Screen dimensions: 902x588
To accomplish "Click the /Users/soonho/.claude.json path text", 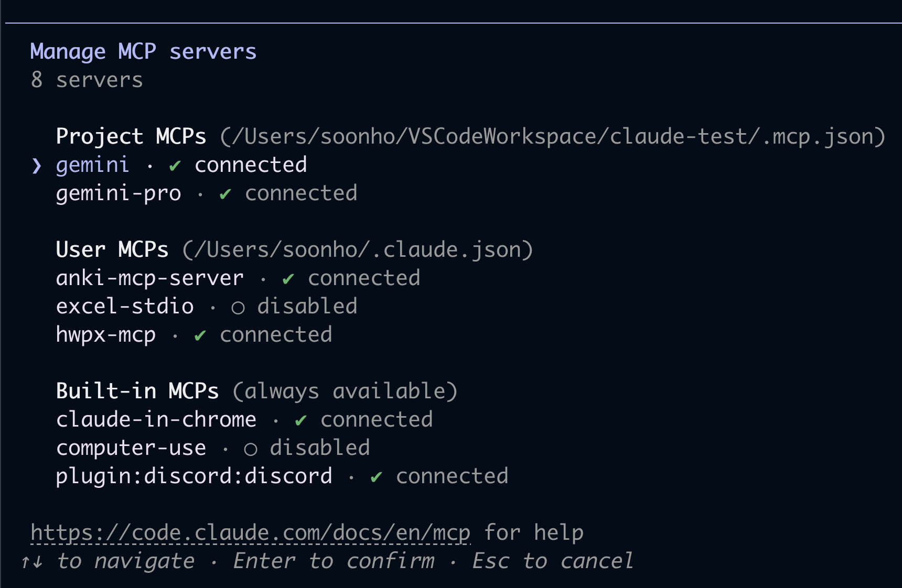I will (x=358, y=250).
